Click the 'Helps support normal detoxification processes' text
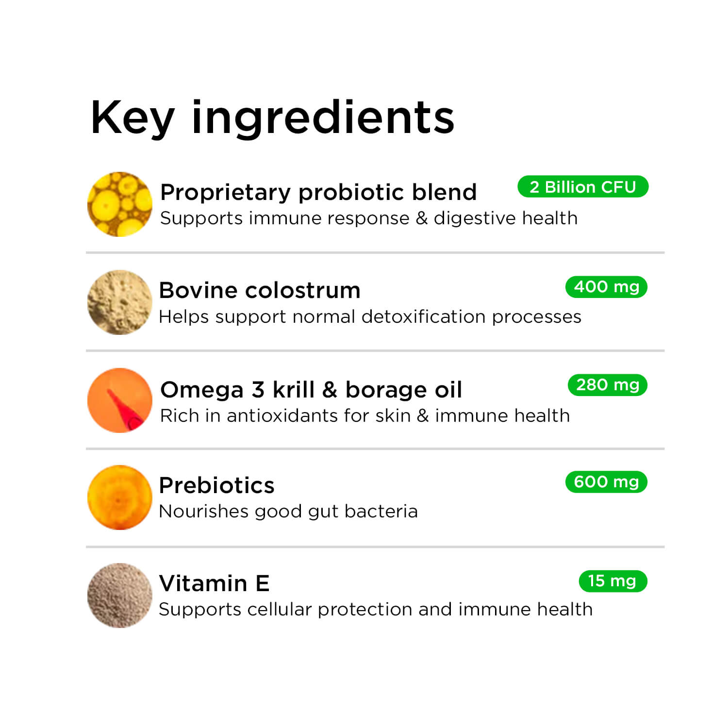Screen dimensions: 728x728 click(370, 317)
